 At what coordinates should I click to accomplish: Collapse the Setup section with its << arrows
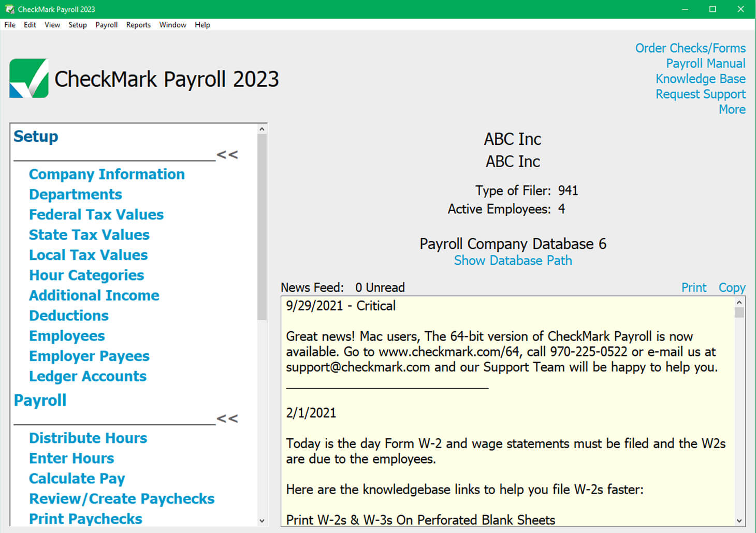coord(227,154)
